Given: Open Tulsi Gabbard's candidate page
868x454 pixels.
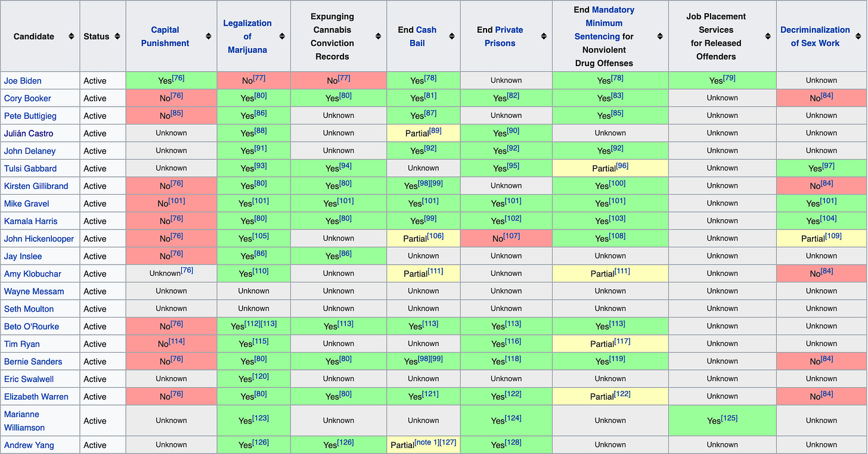Looking at the screenshot, I should pyautogui.click(x=30, y=169).
